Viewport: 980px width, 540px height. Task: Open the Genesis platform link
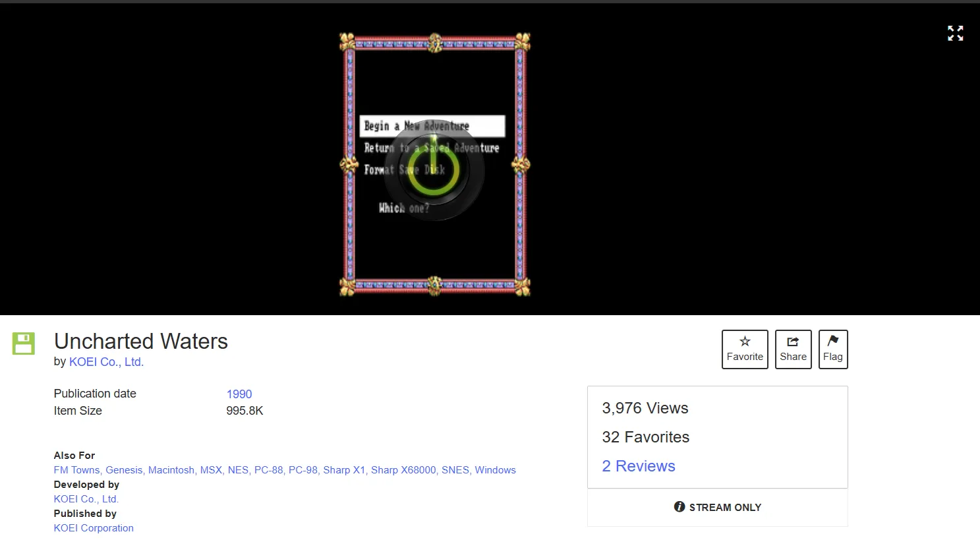coord(124,470)
